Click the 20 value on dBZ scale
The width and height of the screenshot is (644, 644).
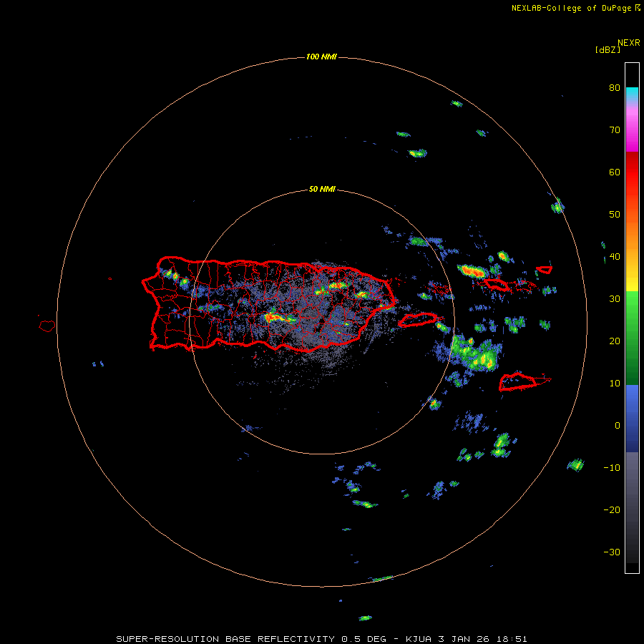[615, 341]
